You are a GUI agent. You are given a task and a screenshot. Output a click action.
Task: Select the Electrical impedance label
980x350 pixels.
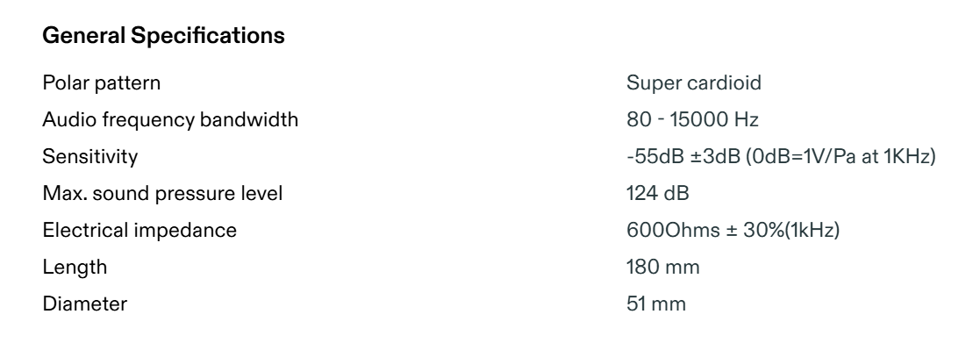tap(139, 230)
